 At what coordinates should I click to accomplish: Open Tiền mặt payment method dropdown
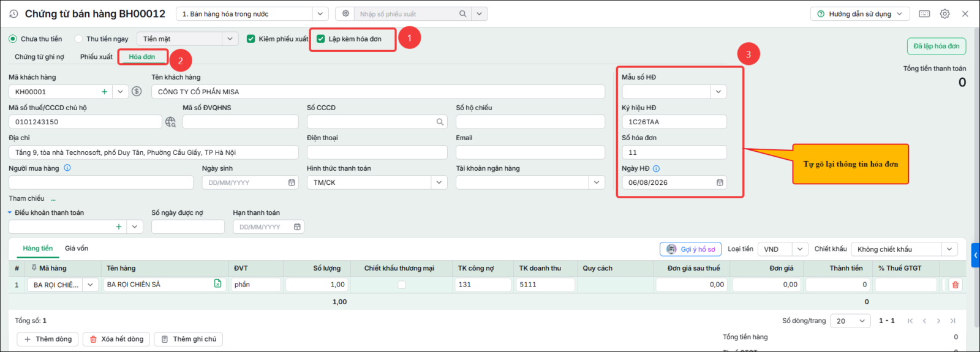click(x=230, y=39)
